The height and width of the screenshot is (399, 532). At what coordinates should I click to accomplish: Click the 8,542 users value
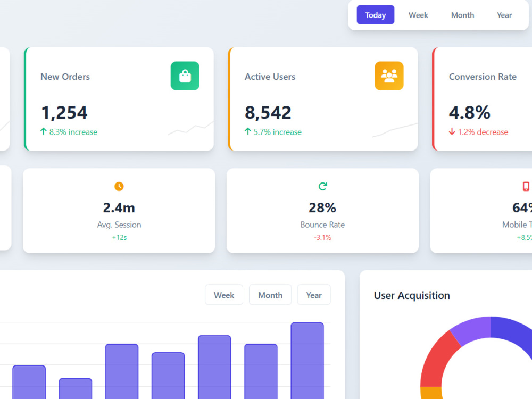coord(268,112)
